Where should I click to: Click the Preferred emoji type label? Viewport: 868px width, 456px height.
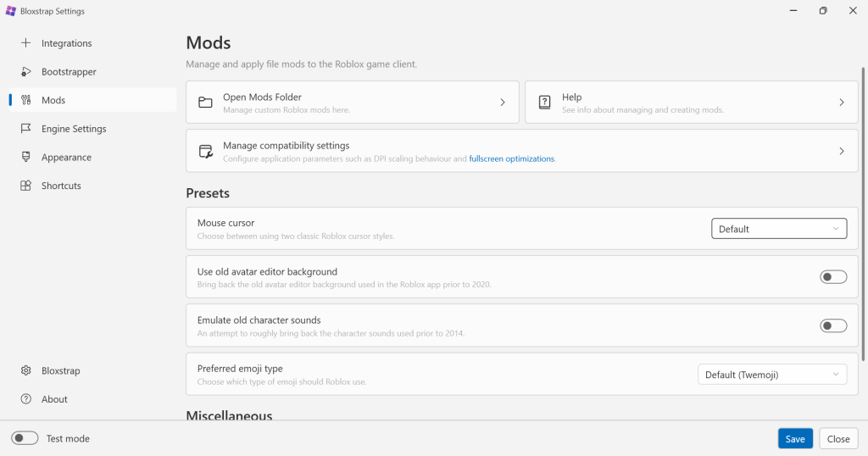(240, 369)
